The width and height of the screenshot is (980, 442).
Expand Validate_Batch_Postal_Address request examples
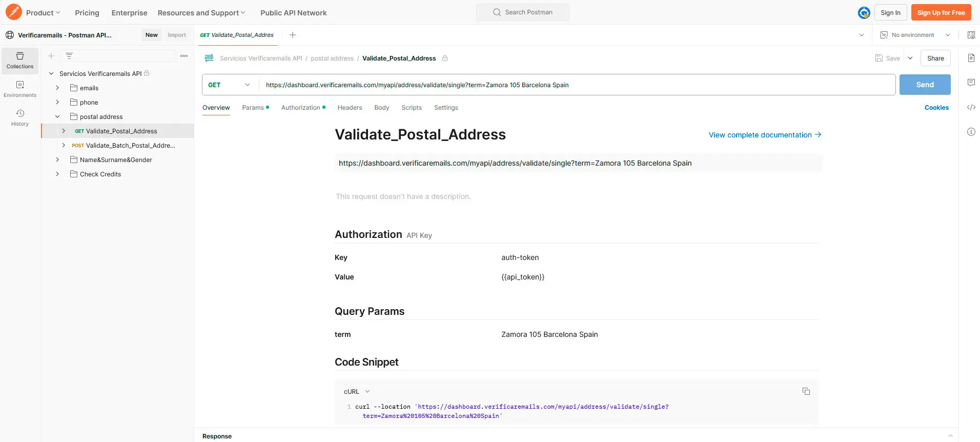[x=64, y=145]
